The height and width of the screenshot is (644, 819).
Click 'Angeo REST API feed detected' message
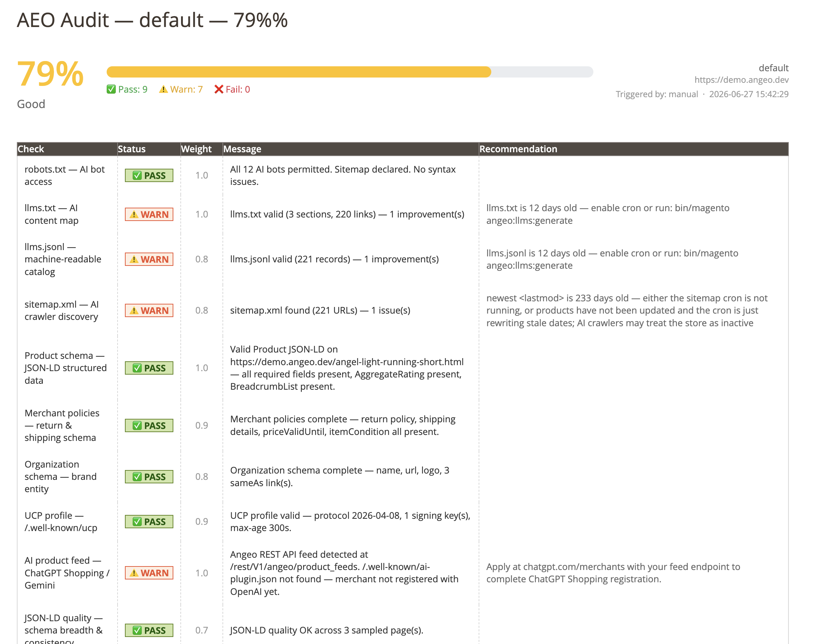tap(344, 573)
